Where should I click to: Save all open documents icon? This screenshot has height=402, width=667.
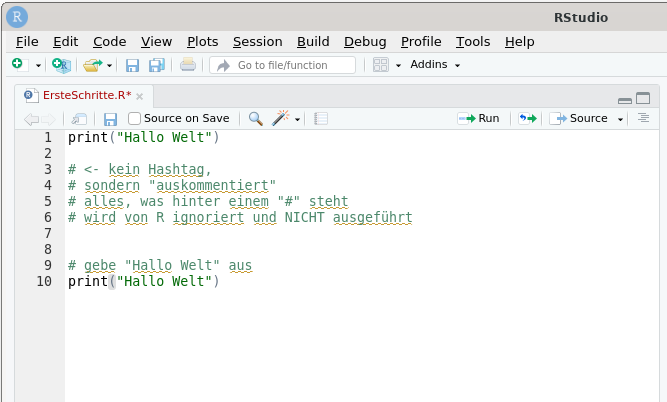(x=157, y=65)
